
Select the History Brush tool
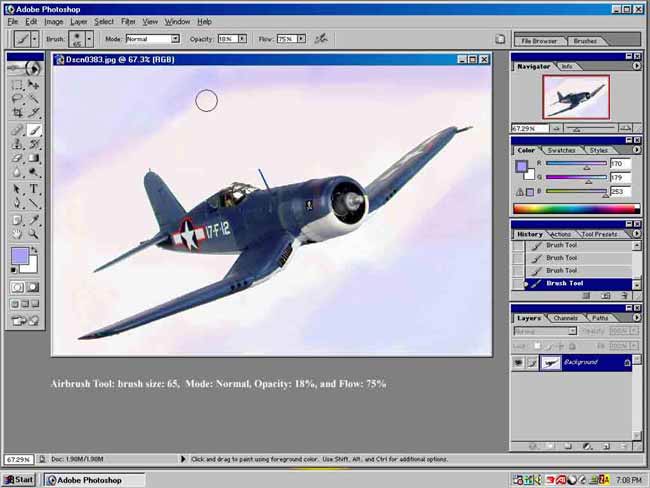pos(34,144)
